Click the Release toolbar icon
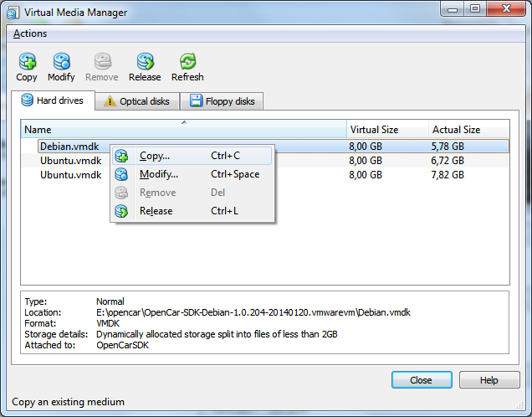The width and height of the screenshot is (532, 417). [146, 61]
